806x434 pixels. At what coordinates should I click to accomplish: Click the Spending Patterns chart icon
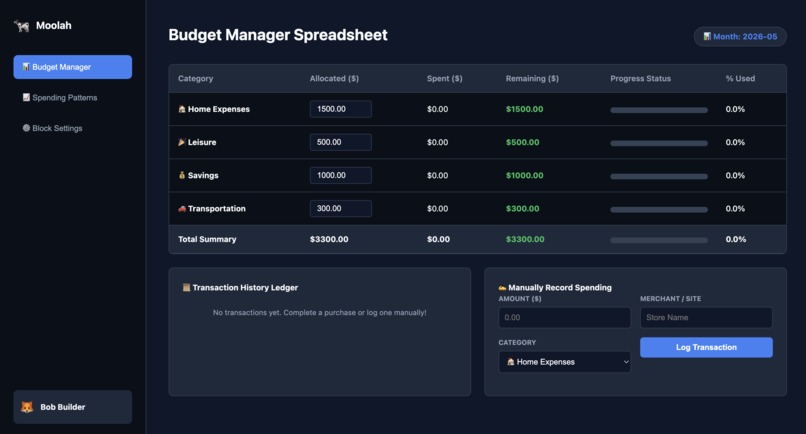point(26,97)
